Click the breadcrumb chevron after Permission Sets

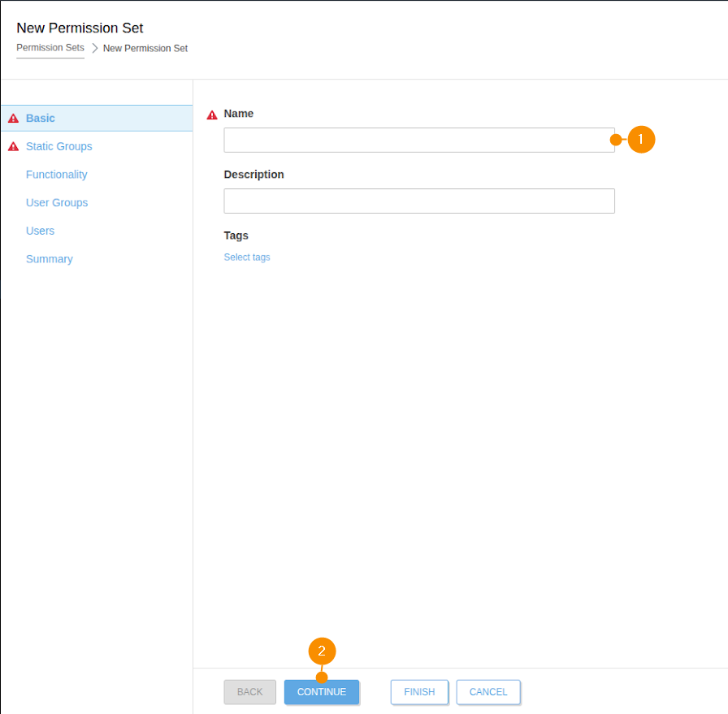click(94, 49)
